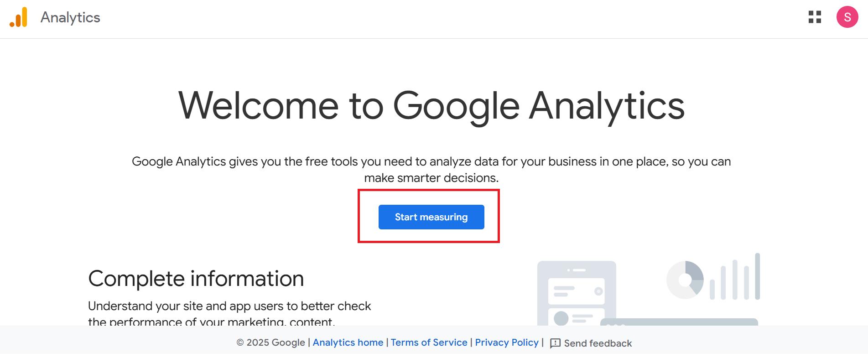Click the Analytics header text
The image size is (868, 363).
pos(70,18)
